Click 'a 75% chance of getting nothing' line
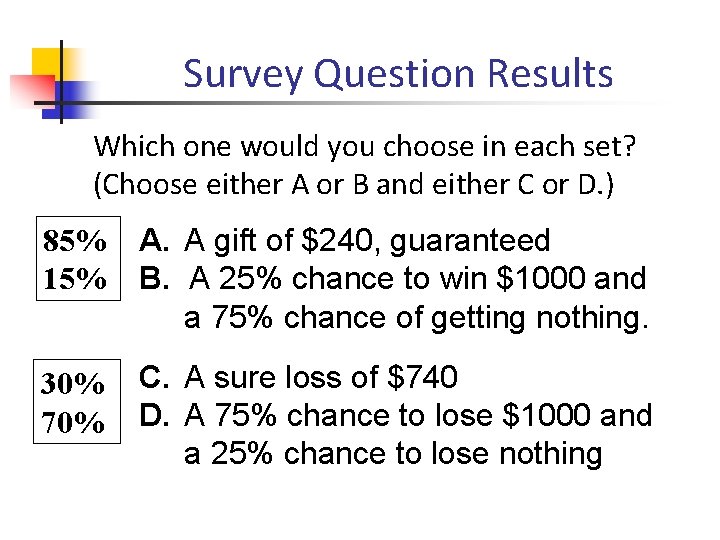This screenshot has height=540, width=720. pos(416,319)
